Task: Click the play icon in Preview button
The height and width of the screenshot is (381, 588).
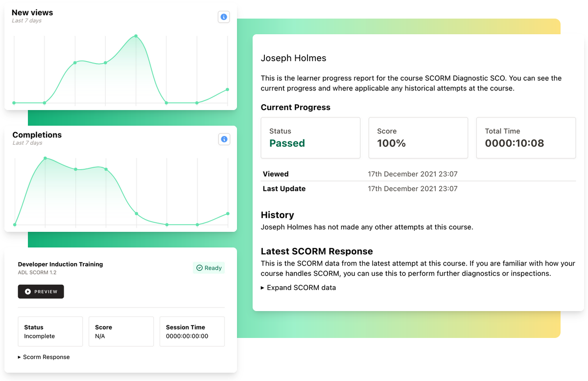Action: (x=28, y=291)
